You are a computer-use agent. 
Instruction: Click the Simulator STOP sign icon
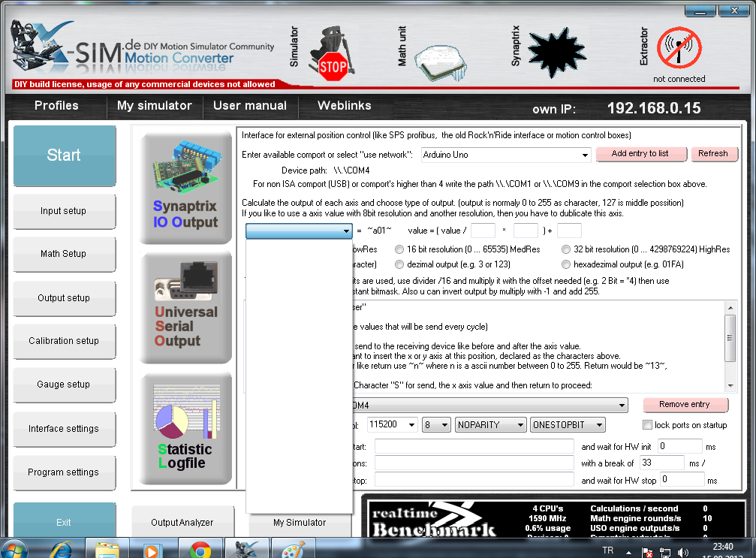[x=332, y=55]
